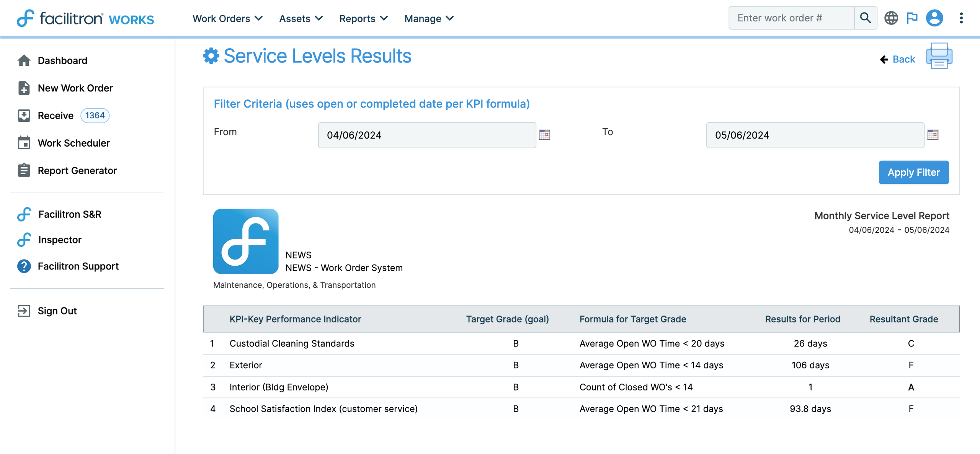The height and width of the screenshot is (454, 980).
Task: Open the user account avatar
Action: tap(934, 18)
